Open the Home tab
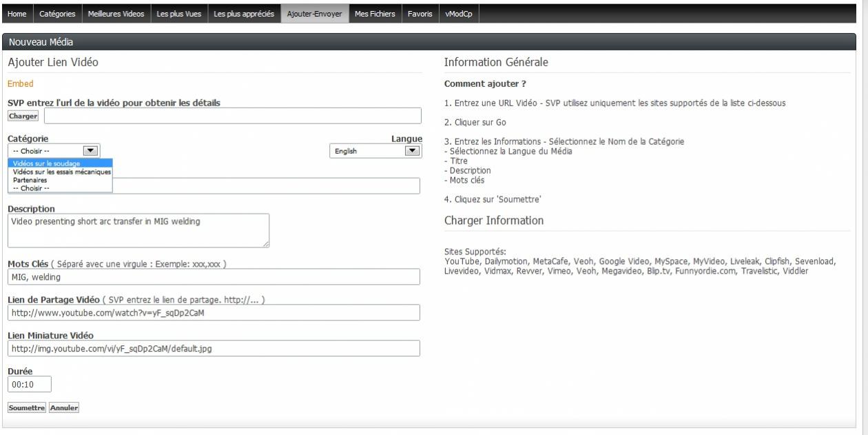 click(x=17, y=14)
